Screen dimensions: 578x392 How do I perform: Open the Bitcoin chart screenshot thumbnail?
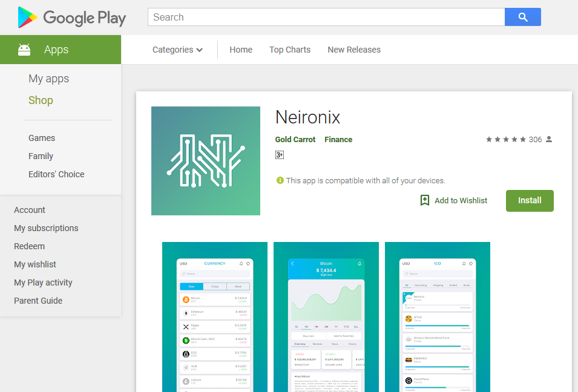pyautogui.click(x=326, y=317)
